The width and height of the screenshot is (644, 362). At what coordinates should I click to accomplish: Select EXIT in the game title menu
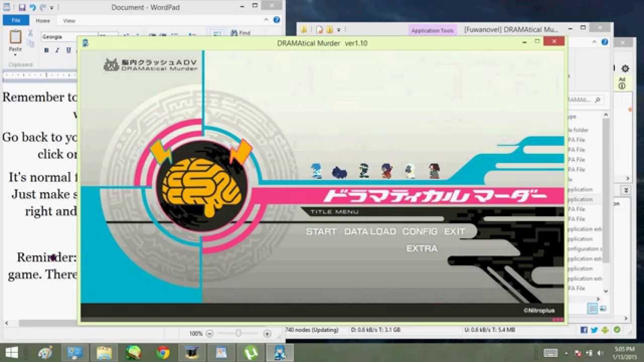[x=454, y=231]
